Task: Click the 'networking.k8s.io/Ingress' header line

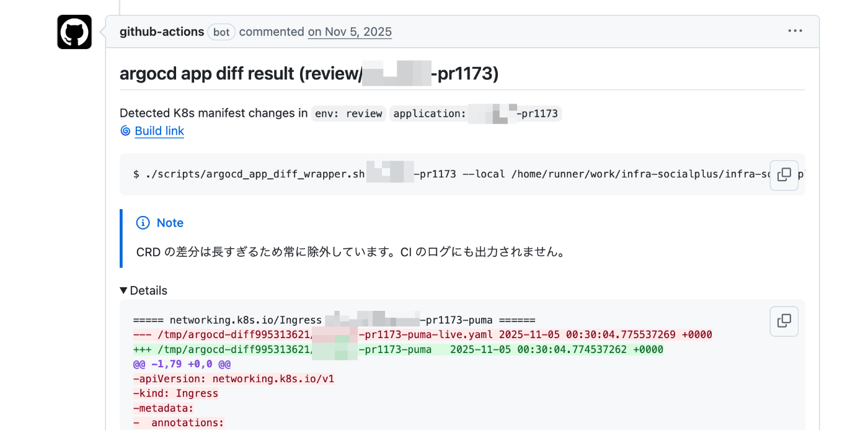Action: point(334,320)
